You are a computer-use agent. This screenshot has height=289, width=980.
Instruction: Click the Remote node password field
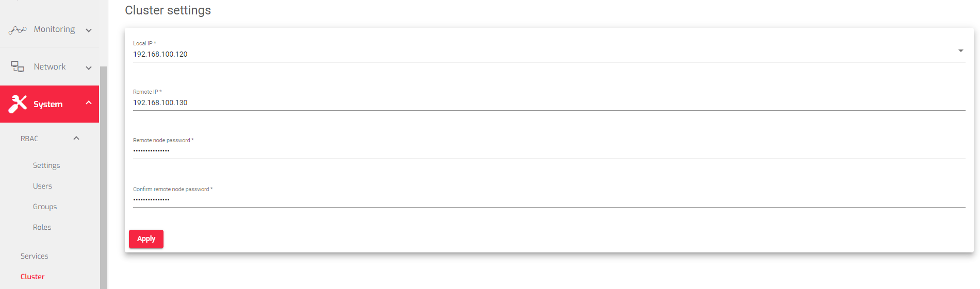pos(549,151)
